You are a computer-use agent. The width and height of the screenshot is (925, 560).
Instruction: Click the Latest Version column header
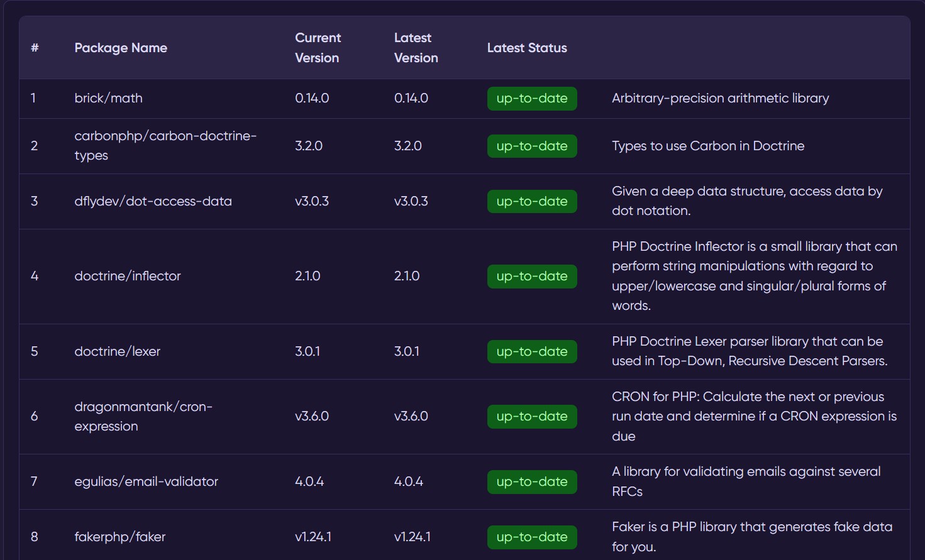416,48
